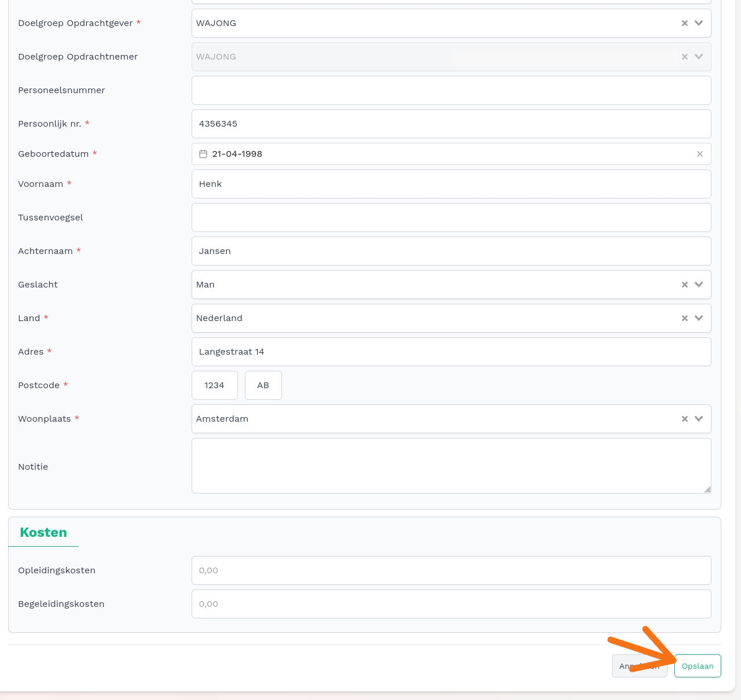Clear the Land selection Nederland
Viewport: 741px width, 700px height.
[x=685, y=318]
